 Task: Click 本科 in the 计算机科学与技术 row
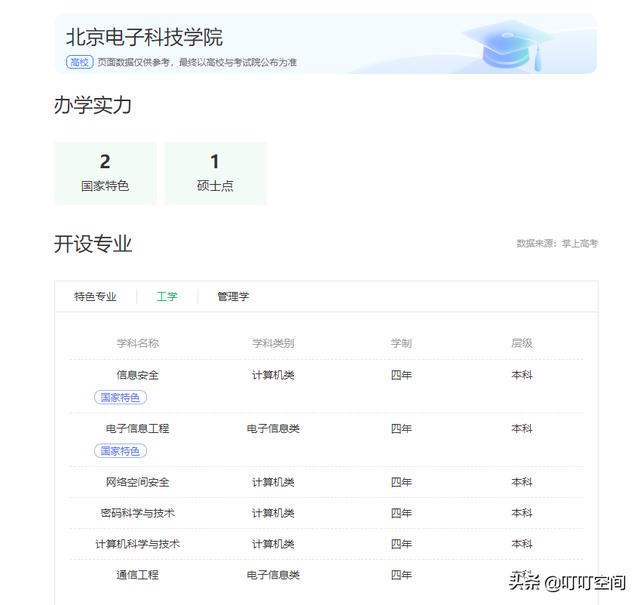[x=522, y=544]
